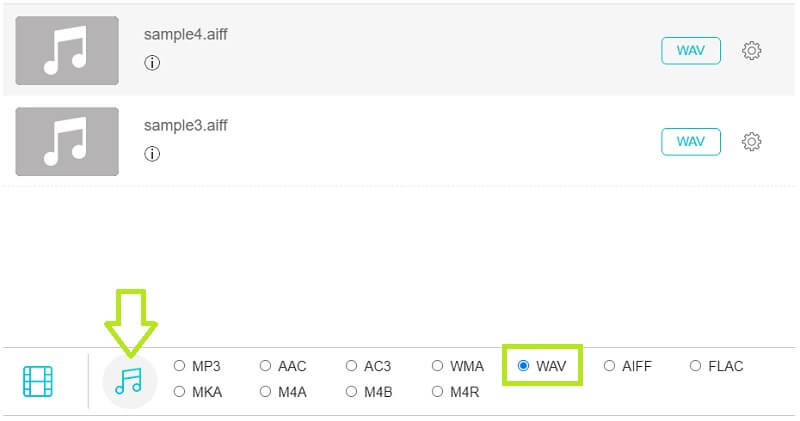Viewport: 800px width, 421px height.
Task: Select FLAC output format
Action: tap(696, 366)
